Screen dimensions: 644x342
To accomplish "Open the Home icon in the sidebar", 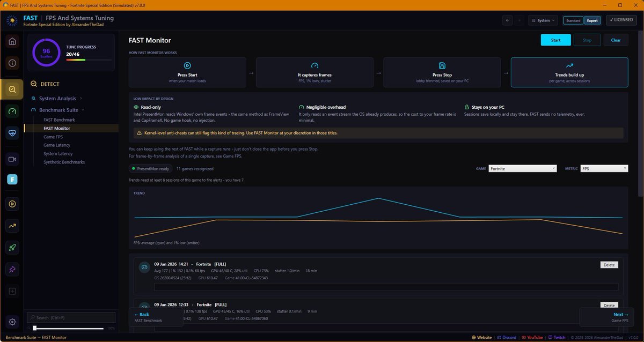I will [12, 41].
